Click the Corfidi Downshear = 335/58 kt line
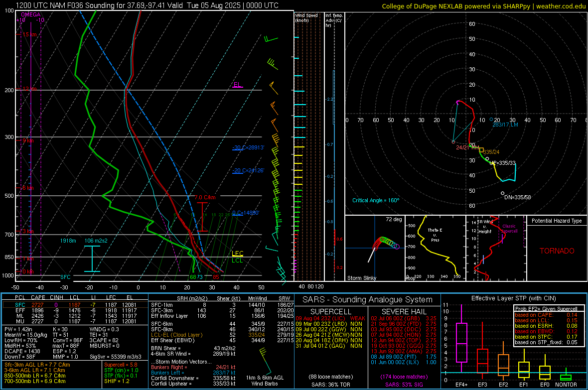This screenshot has width=588, height=390. point(193,378)
